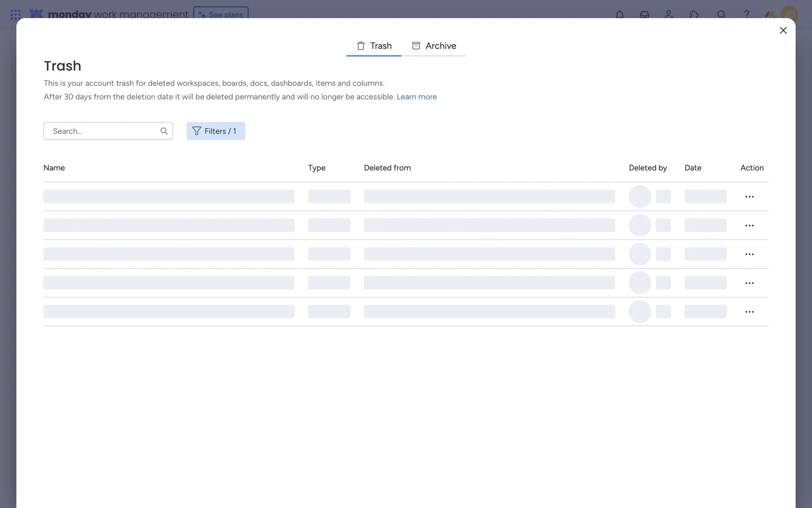Open action menu for last row
Image resolution: width=812 pixels, height=508 pixels.
749,312
